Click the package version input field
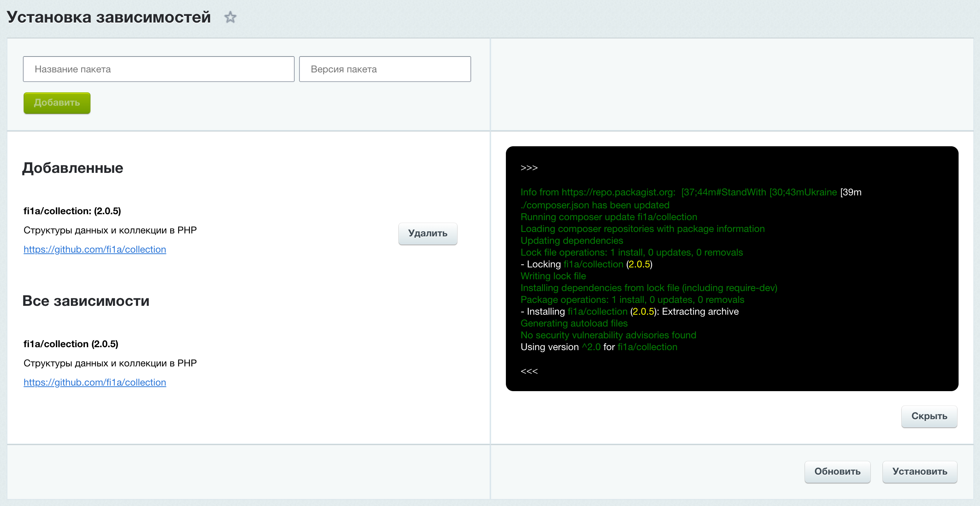 click(385, 69)
